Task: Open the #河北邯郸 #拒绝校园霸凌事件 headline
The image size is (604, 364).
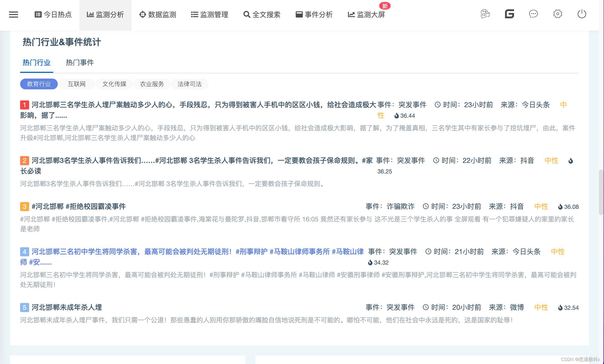Action: 79,206
